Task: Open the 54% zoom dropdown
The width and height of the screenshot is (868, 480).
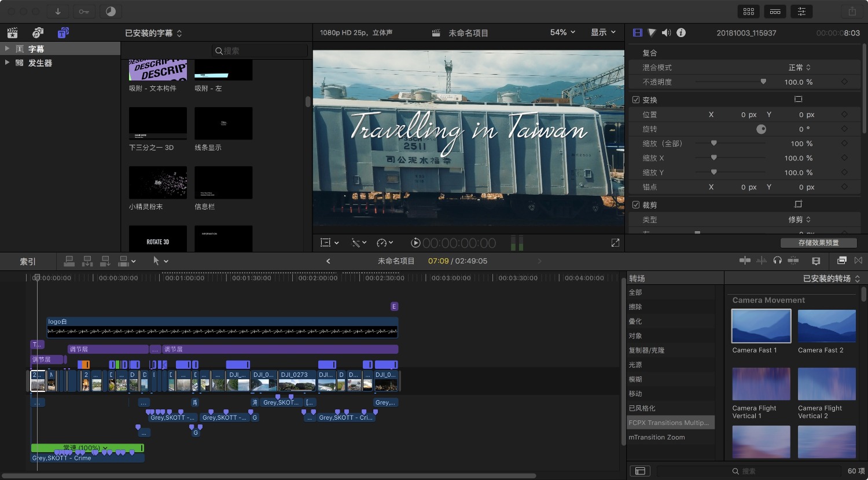Action: click(562, 32)
